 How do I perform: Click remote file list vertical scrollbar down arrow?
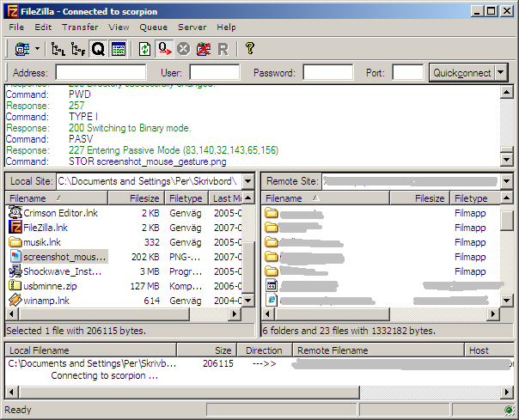pyautogui.click(x=507, y=301)
